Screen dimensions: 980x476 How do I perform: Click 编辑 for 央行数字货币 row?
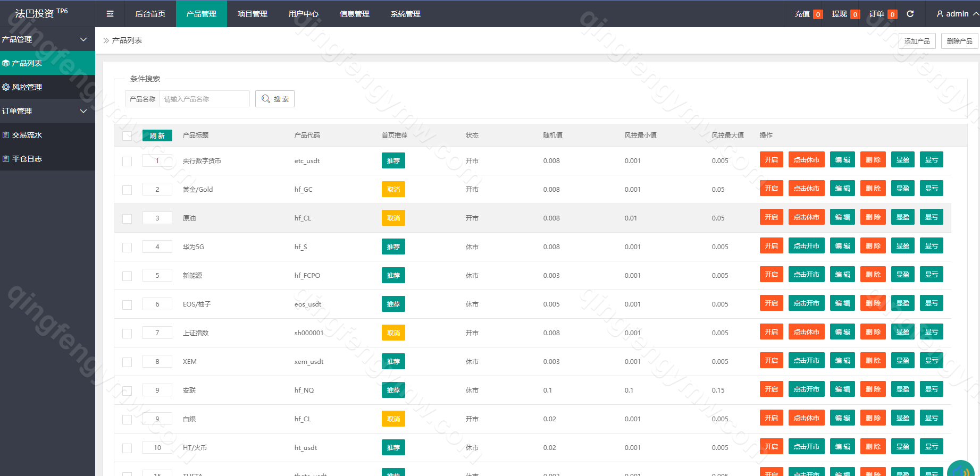tap(842, 159)
